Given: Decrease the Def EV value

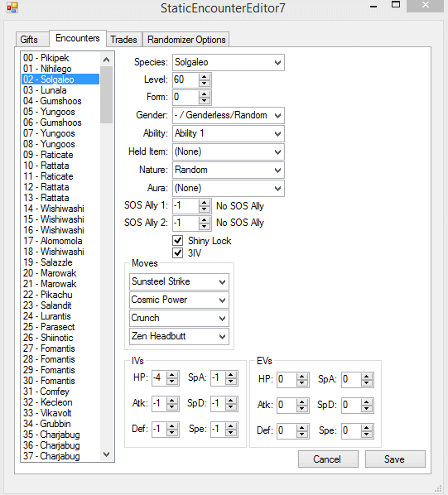Looking at the screenshot, I should pos(301,435).
